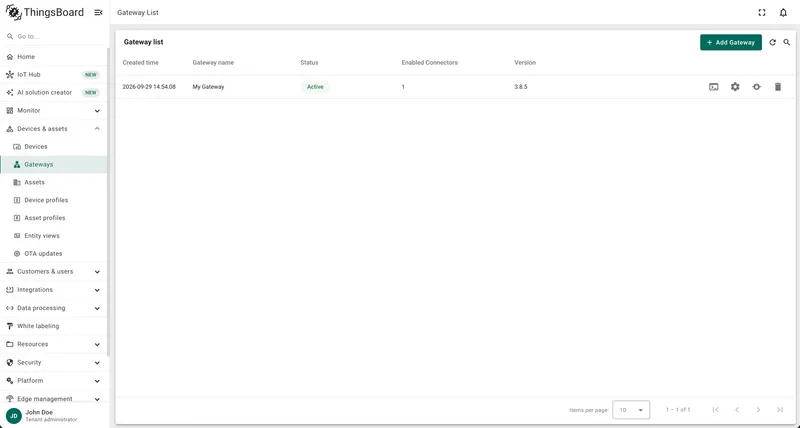Click the ThingsBoard logo
The width and height of the screenshot is (800, 428).
coord(45,12)
